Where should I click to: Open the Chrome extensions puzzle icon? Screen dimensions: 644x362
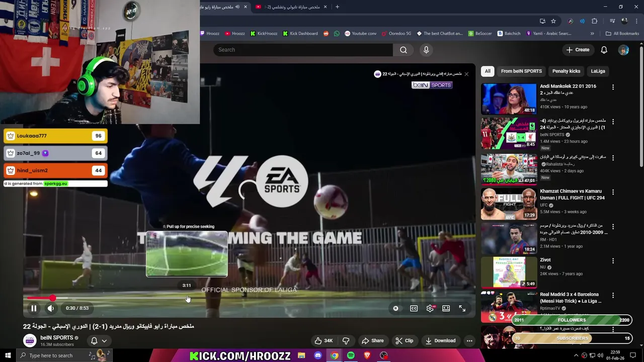point(594,21)
